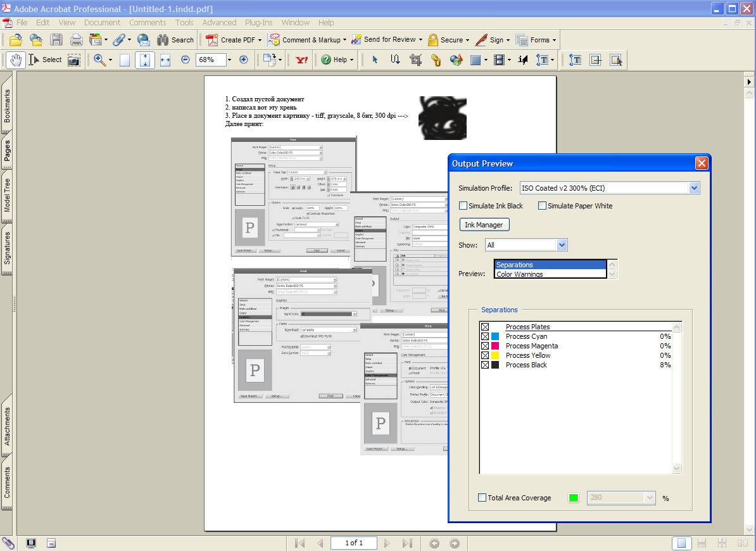Select the TouchUp Text tool
Image resolution: width=756 pixels, height=551 pixels.
pos(575,60)
